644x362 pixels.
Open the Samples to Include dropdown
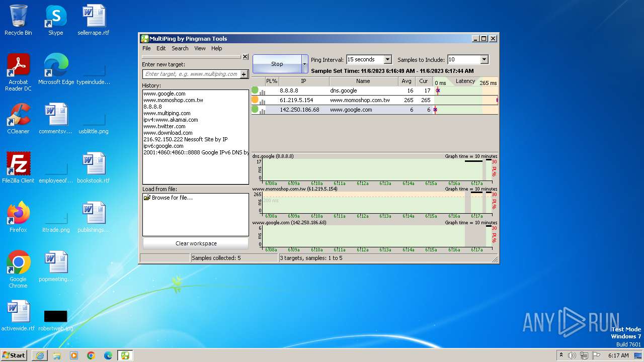pyautogui.click(x=484, y=59)
